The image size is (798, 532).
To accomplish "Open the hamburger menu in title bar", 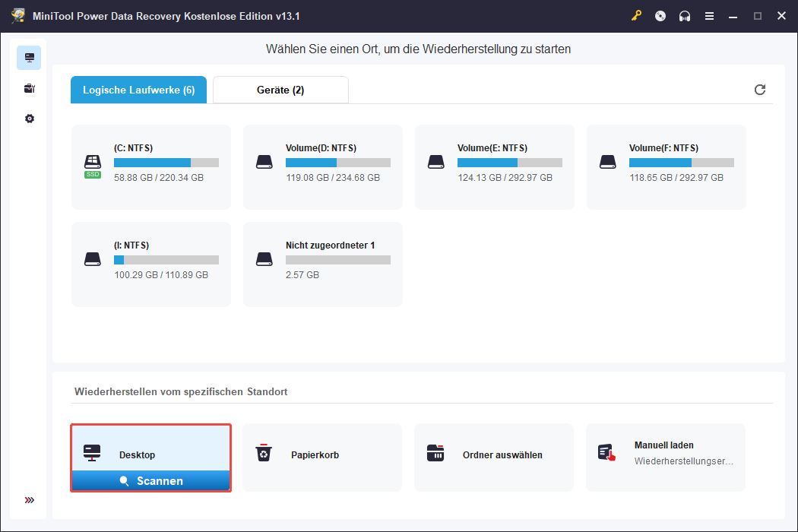I will click(x=709, y=16).
